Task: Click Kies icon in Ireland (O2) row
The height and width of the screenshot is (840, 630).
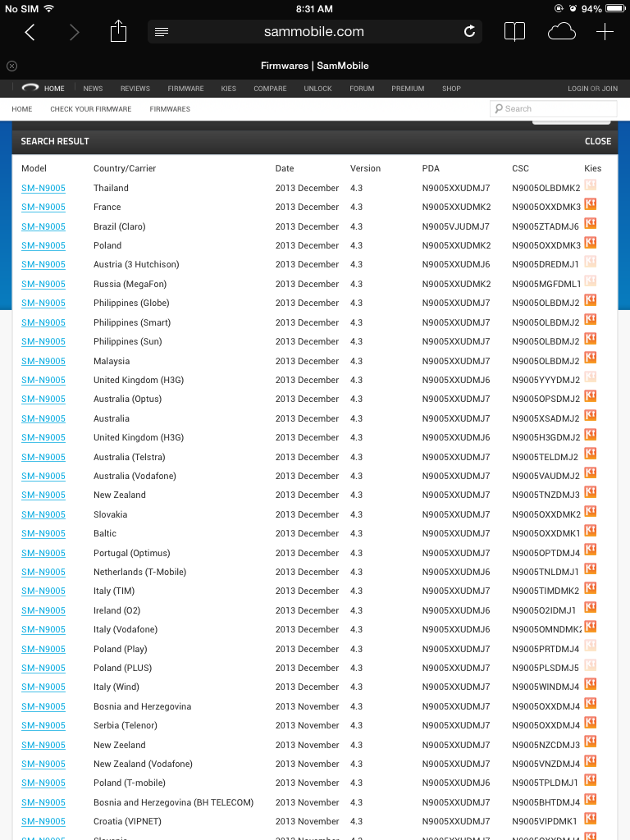Action: tap(591, 608)
